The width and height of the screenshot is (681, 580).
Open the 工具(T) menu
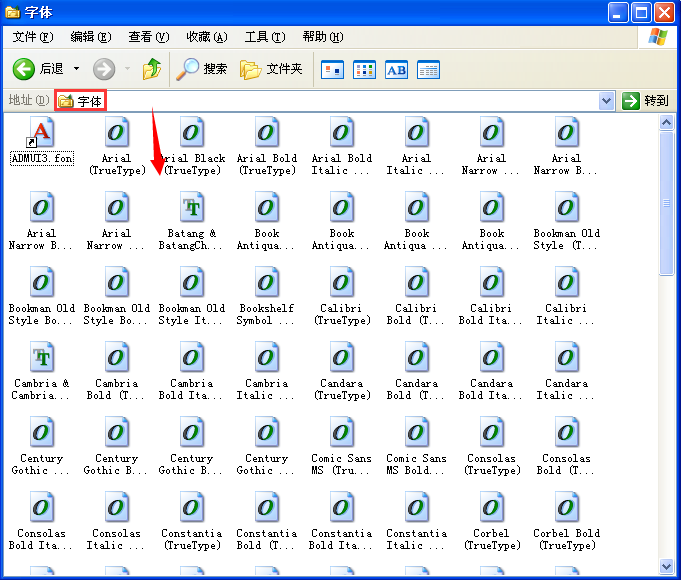265,37
